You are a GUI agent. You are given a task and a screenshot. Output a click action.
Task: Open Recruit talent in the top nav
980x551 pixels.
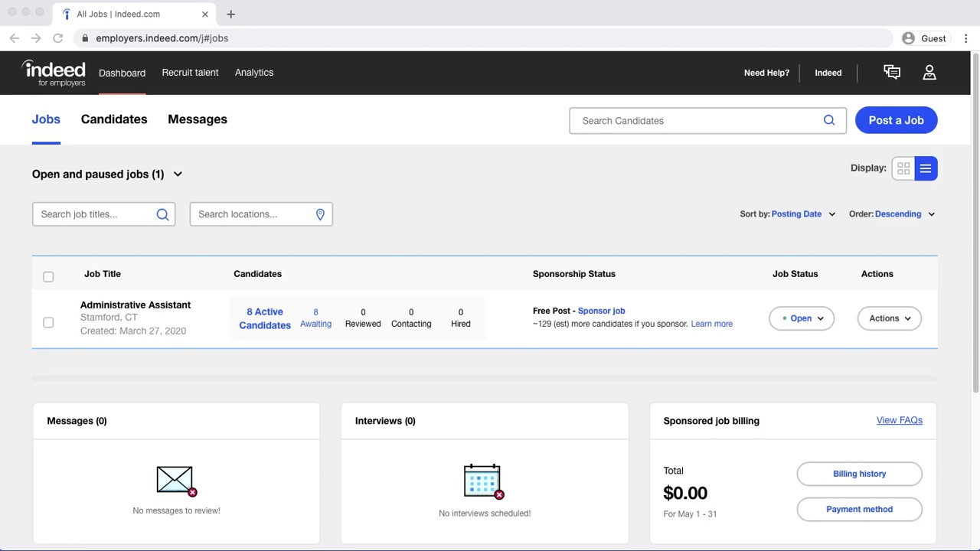pos(190,73)
